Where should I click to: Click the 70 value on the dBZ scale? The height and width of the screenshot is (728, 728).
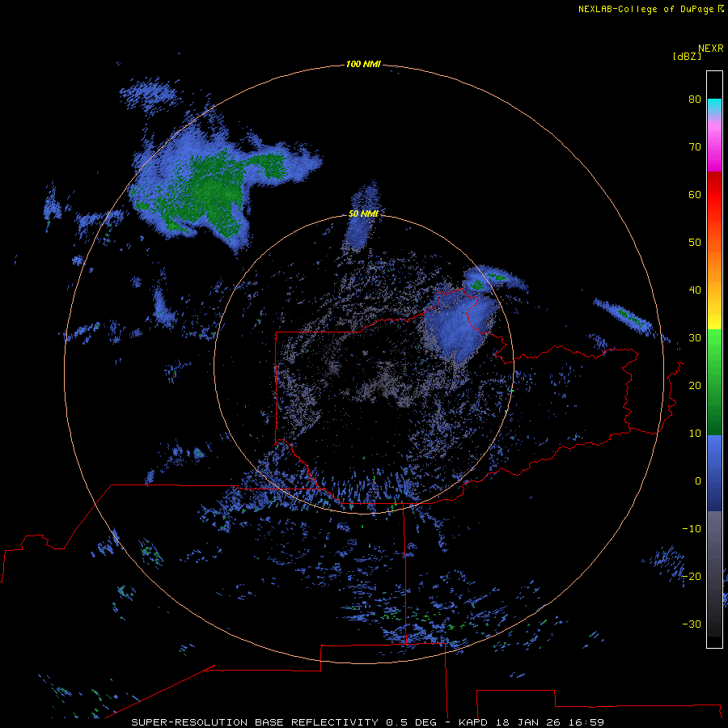[x=695, y=146]
